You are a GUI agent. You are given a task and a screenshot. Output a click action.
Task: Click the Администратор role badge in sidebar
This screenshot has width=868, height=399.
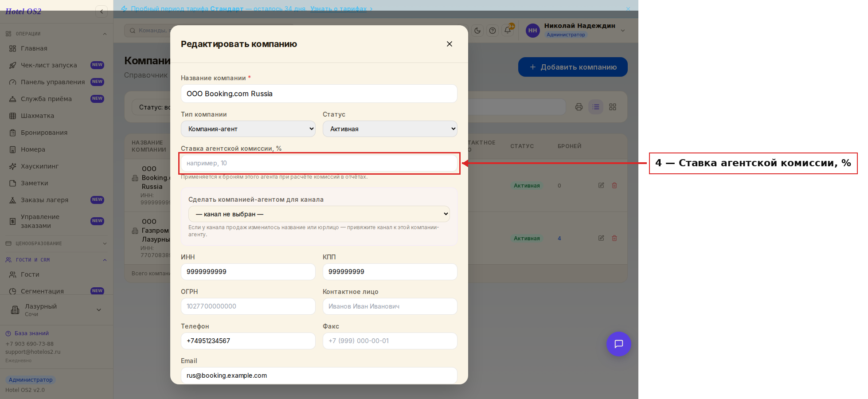31,380
